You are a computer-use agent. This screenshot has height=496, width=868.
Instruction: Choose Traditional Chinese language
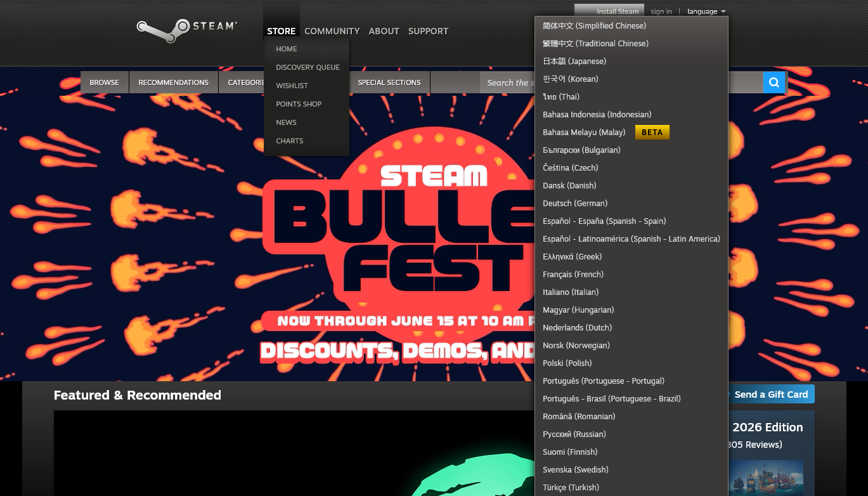[632, 44]
